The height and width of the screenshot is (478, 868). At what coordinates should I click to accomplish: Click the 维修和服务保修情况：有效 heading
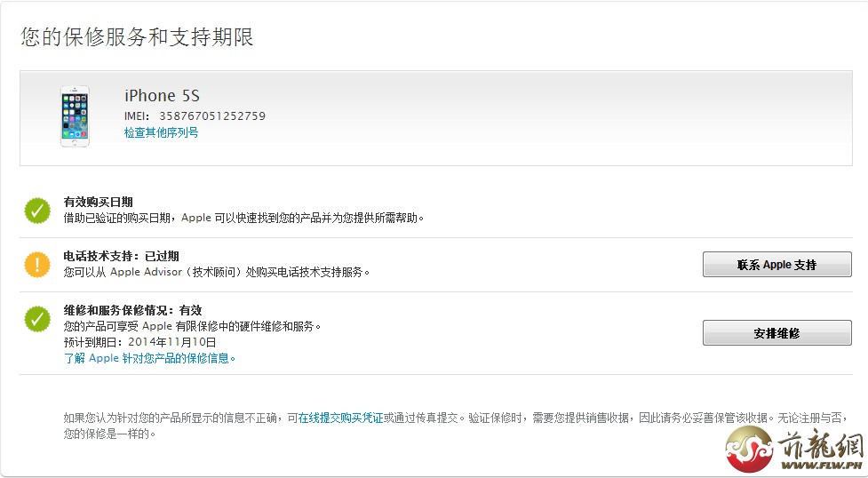coord(133,310)
